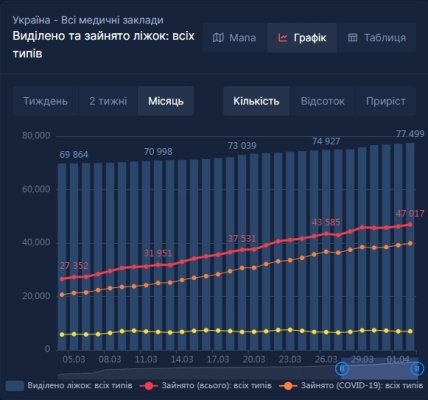Click the highlighted range selection in the navigator

point(379,369)
